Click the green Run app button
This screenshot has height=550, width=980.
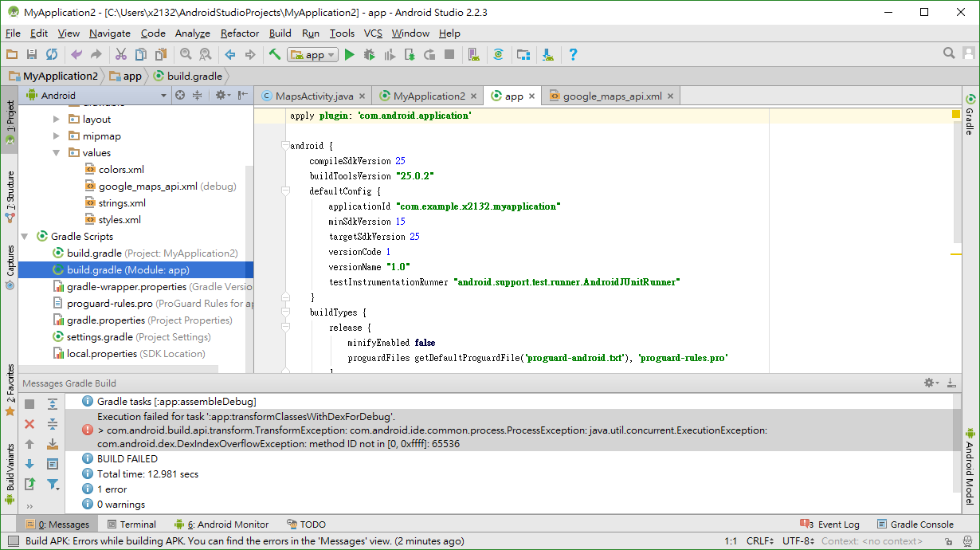click(x=349, y=54)
